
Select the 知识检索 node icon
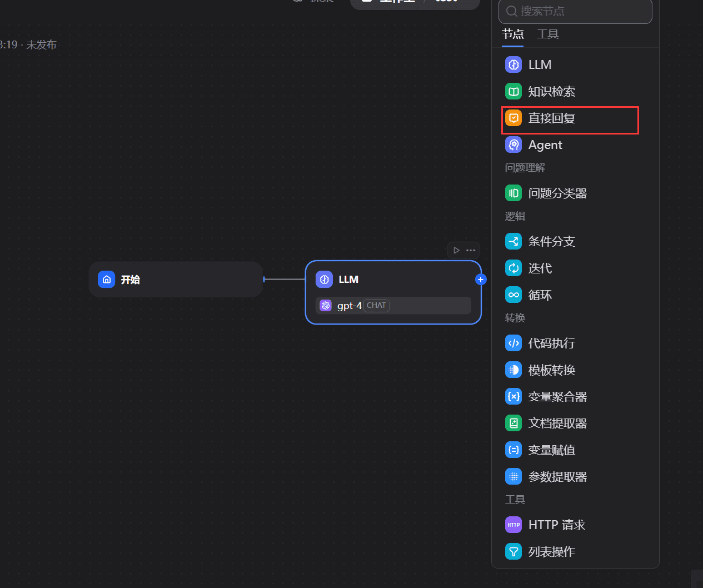513,91
